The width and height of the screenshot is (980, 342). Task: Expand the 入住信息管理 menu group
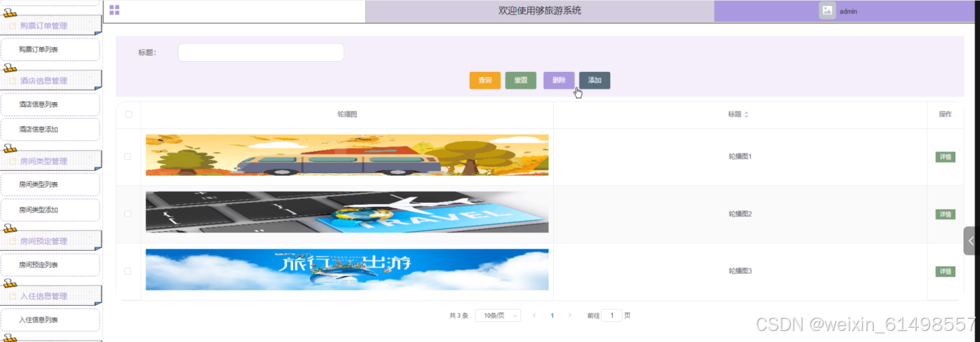coord(51,296)
